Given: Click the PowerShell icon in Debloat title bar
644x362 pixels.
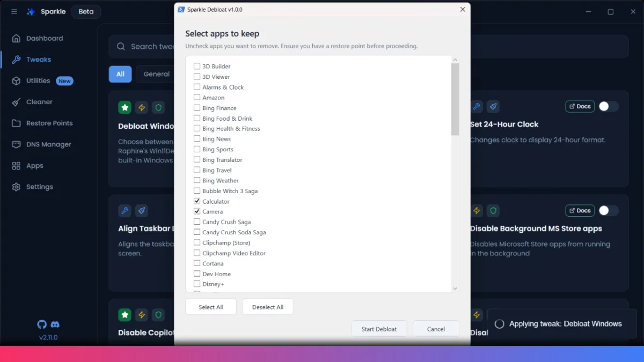Looking at the screenshot, I should point(181,10).
